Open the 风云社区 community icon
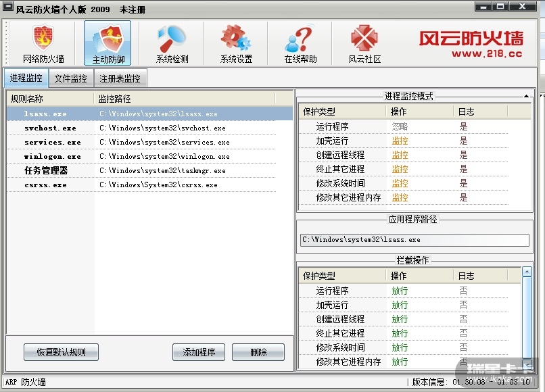 point(364,43)
